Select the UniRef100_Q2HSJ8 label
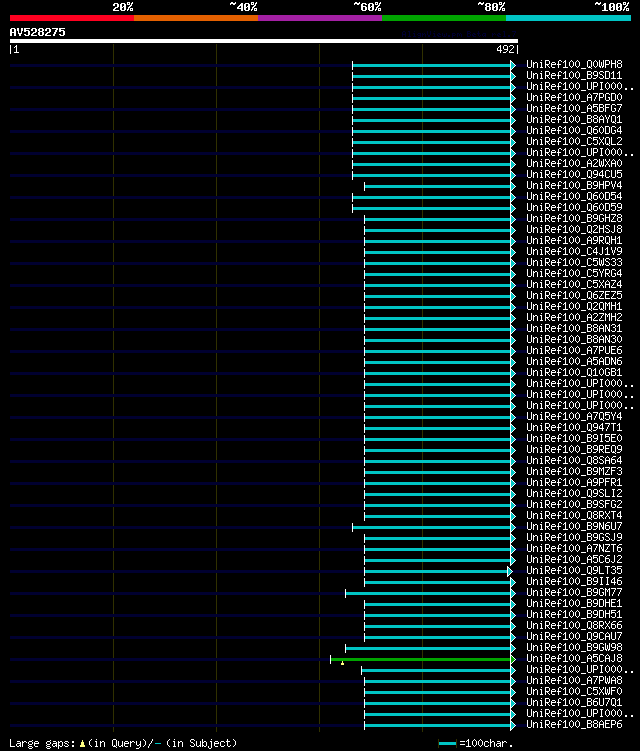 click(574, 229)
